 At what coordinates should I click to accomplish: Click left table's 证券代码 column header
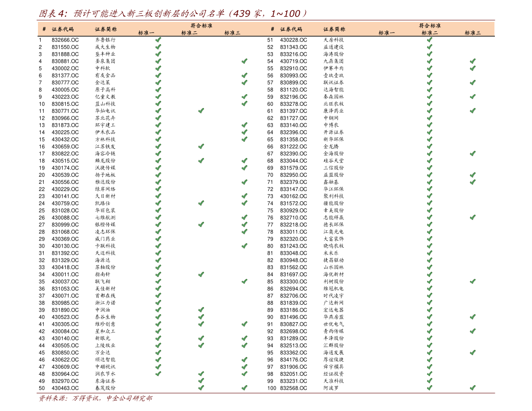coord(63,29)
